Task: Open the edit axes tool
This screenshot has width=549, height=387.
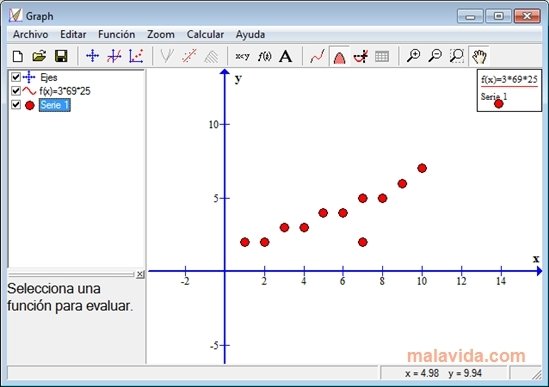Action: click(x=92, y=56)
